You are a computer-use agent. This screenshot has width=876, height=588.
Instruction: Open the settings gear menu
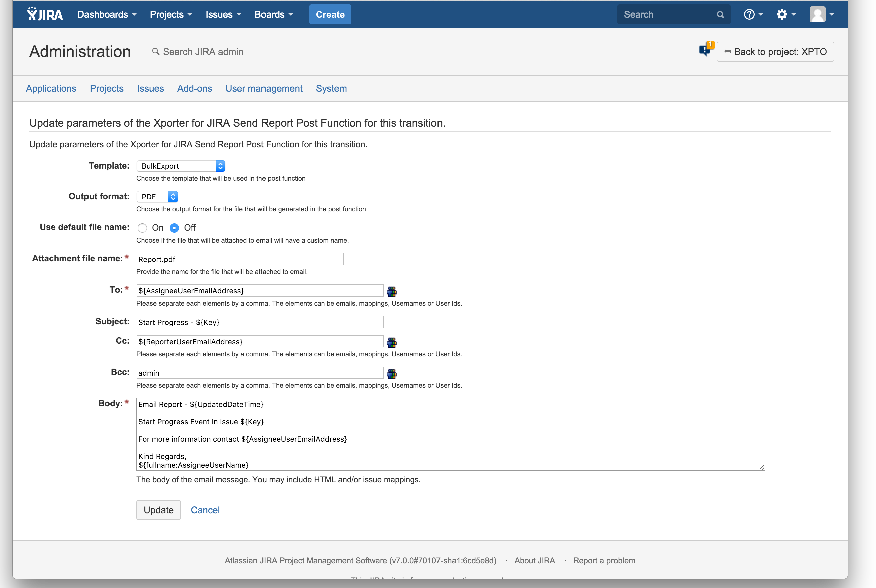click(785, 14)
